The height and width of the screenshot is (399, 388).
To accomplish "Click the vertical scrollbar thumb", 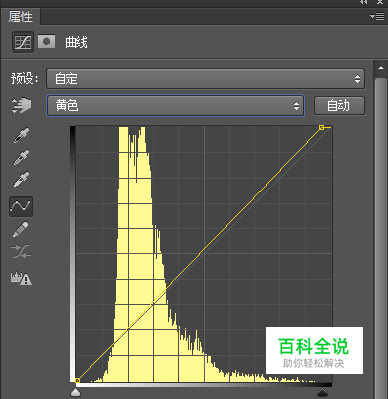I will 381,238.
